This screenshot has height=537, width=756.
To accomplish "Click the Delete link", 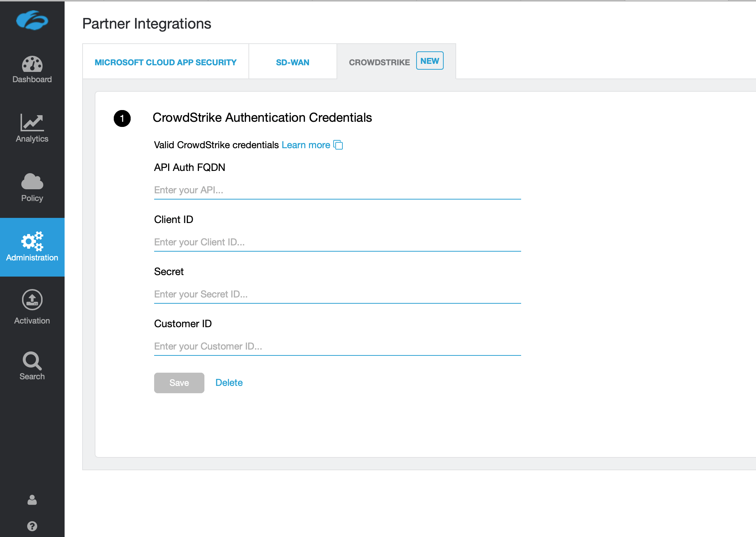I will click(x=229, y=383).
